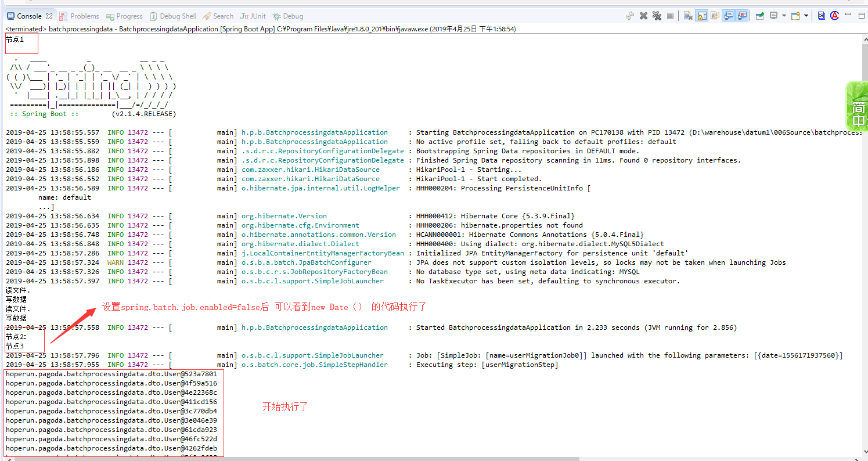
Task: Click the Grep Console settings icon
Action: point(821,16)
